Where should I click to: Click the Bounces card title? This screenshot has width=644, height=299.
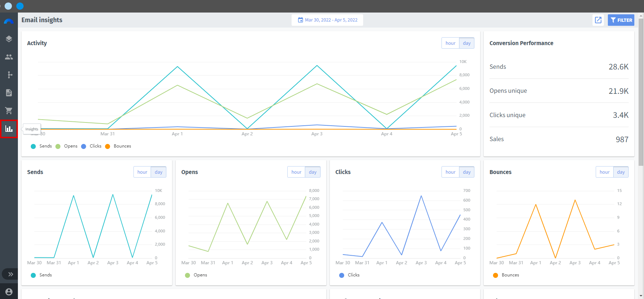pyautogui.click(x=500, y=172)
